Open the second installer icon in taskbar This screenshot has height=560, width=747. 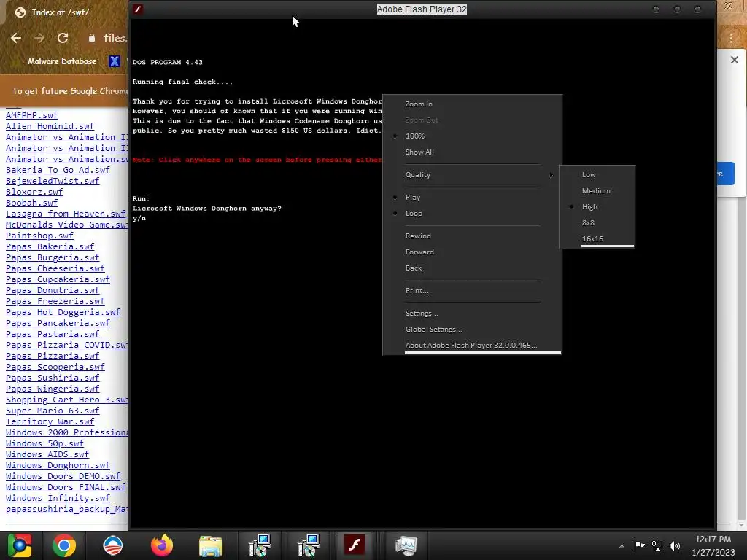point(309,545)
